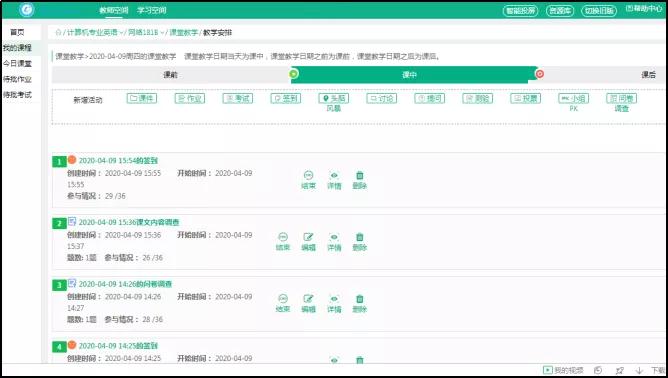Go to 课堂教学 in the breadcrumb
The height and width of the screenshot is (378, 668).
click(184, 32)
